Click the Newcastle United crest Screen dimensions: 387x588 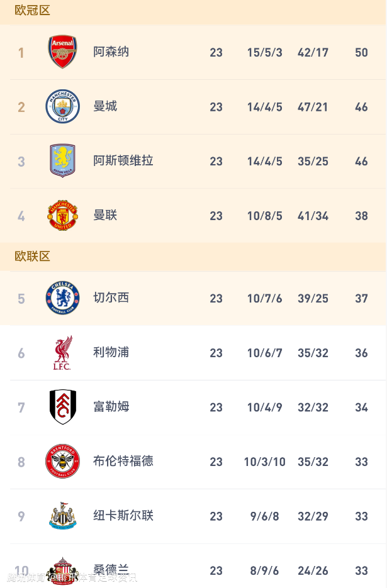point(62,516)
